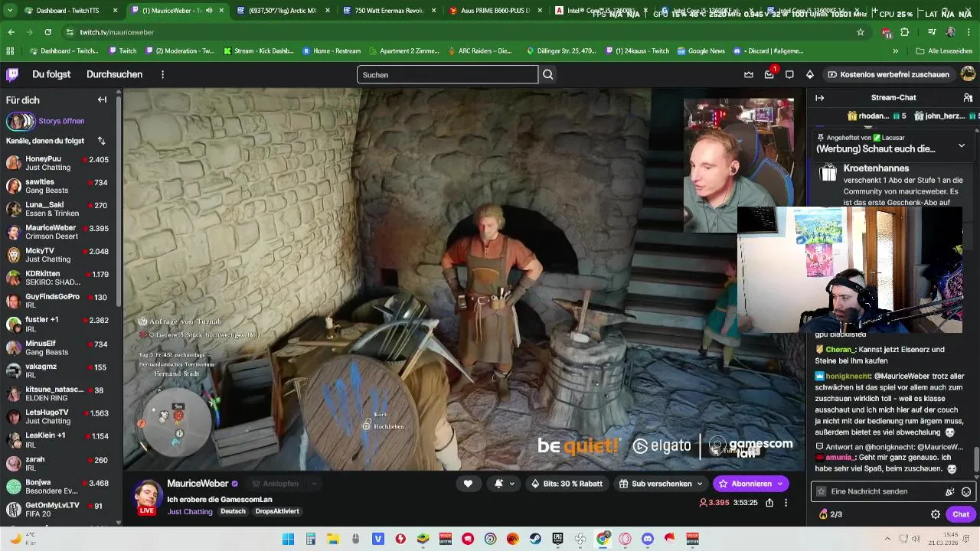This screenshot has width=980, height=551.
Task: Open Storys öffnen in sidebar
Action: click(61, 121)
